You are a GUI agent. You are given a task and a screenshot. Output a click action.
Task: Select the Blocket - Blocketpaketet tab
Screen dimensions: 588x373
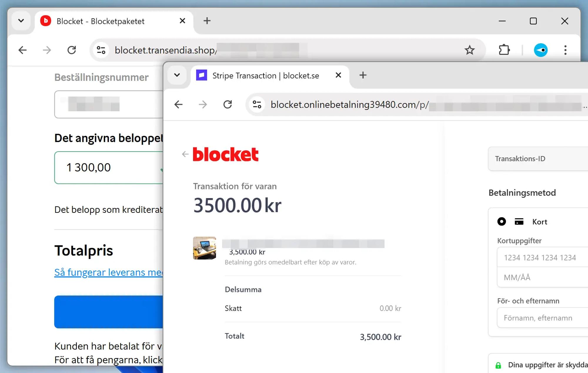[113, 21]
